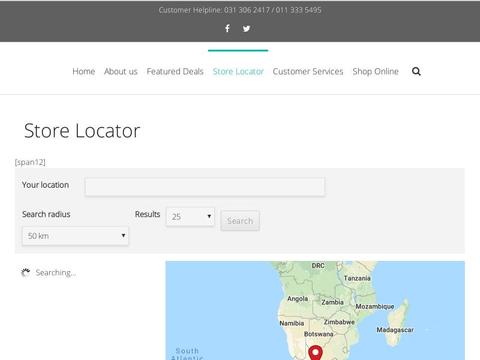480x360 pixels.
Task: Click the Searching... status text
Action: (x=56, y=273)
